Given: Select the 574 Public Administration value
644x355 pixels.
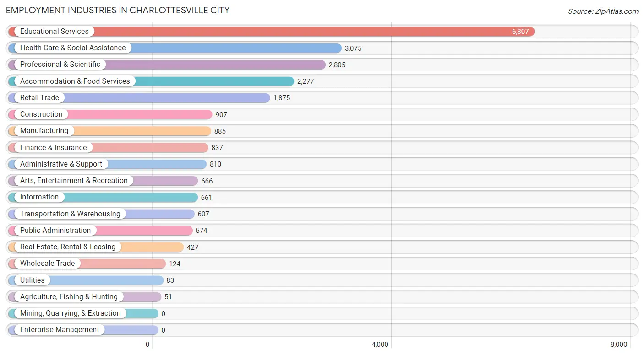Looking at the screenshot, I should coord(202,231).
